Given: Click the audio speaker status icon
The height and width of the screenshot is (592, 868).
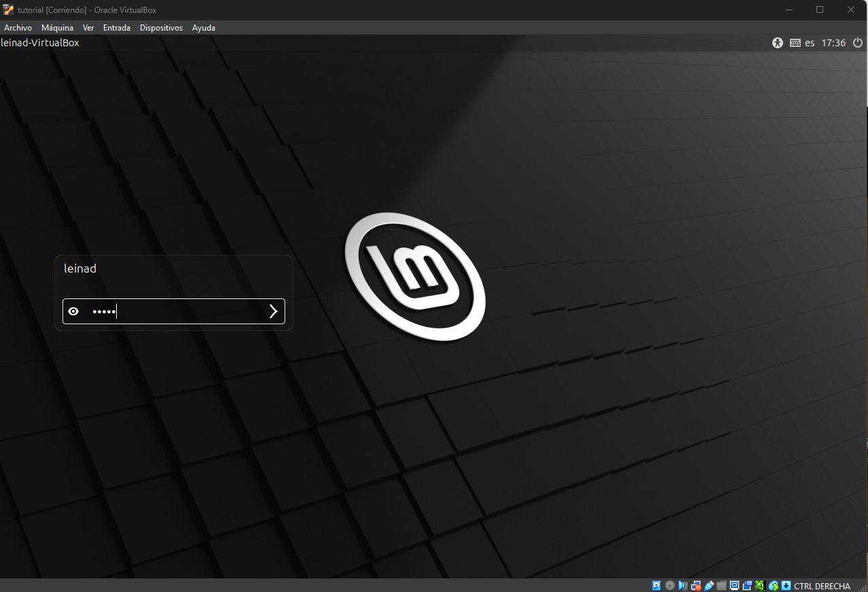Looking at the screenshot, I should 683,586.
